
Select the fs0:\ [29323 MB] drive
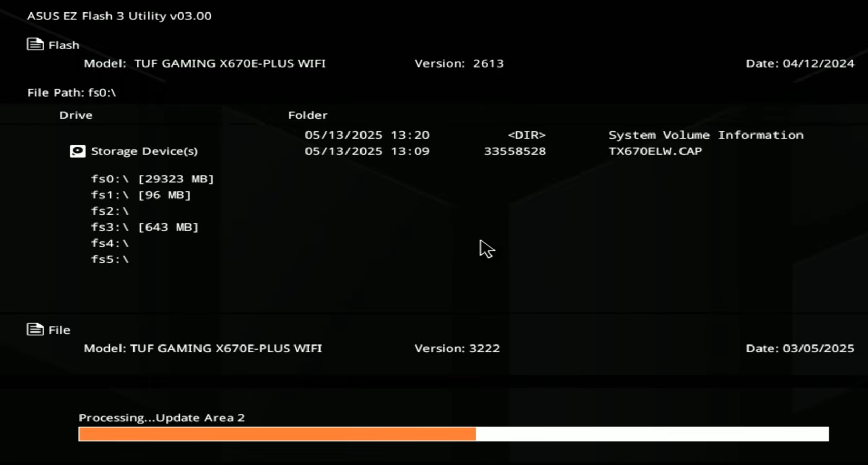(x=153, y=179)
